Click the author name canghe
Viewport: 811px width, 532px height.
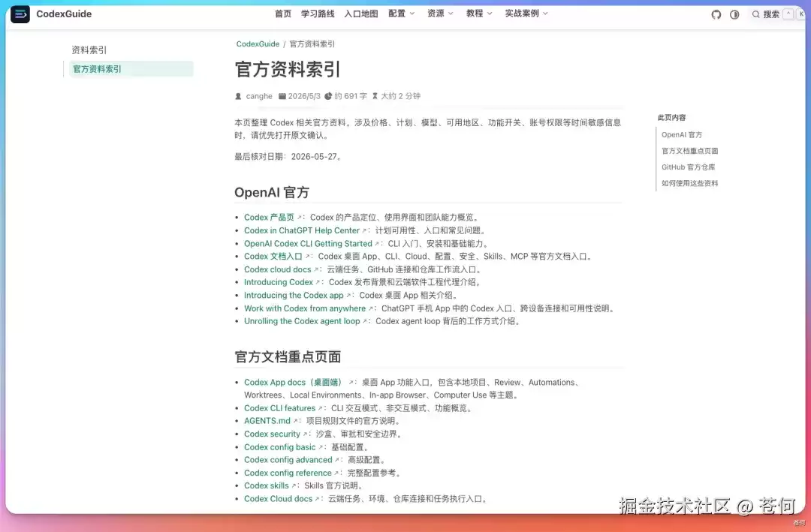(x=259, y=96)
